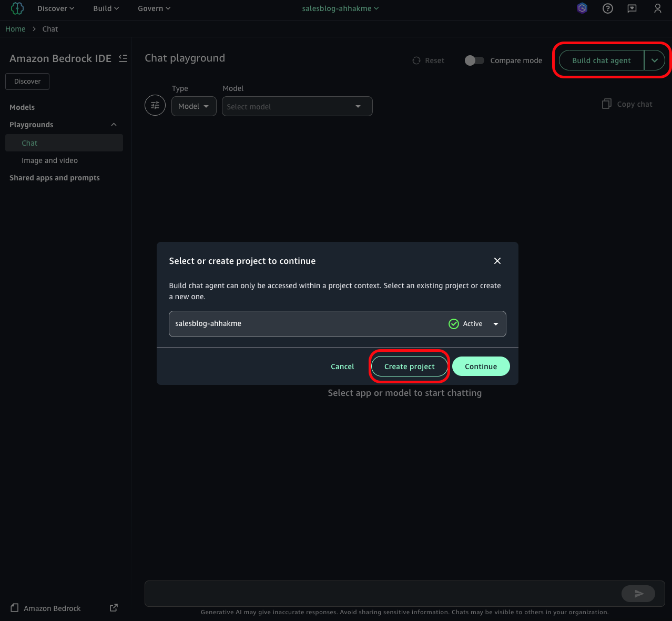Open the help question mark icon

607,8
